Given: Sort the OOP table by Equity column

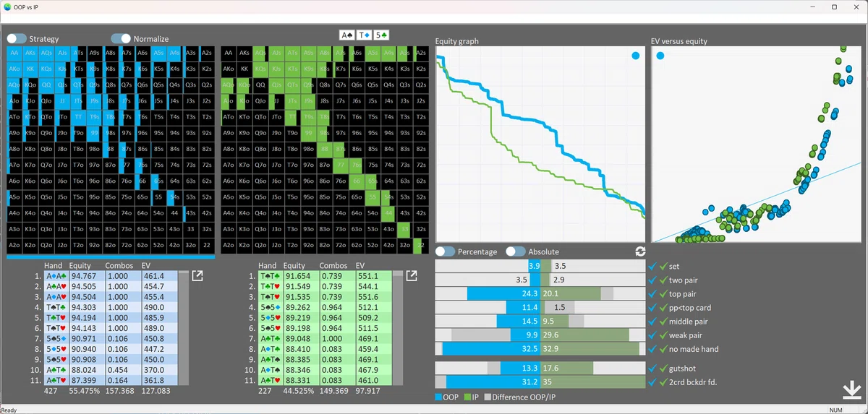Looking at the screenshot, I should point(80,266).
